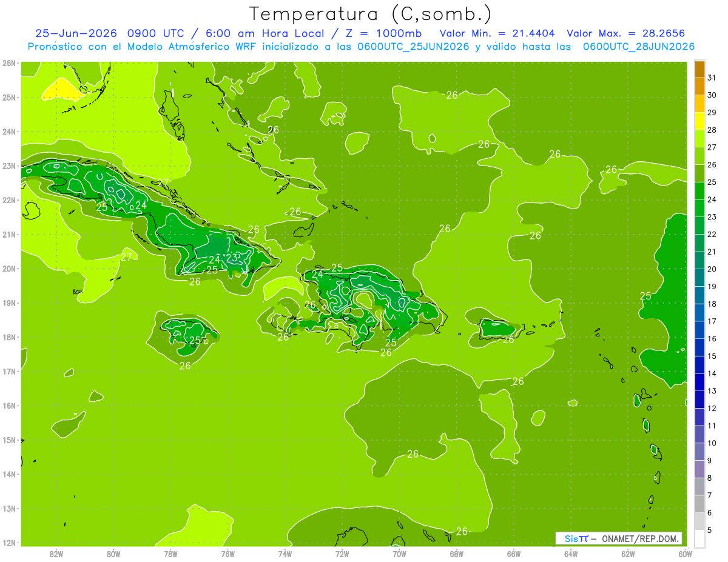This screenshot has width=728, height=562.
Task: Click the longitude axis label 76W
Action: click(x=227, y=554)
